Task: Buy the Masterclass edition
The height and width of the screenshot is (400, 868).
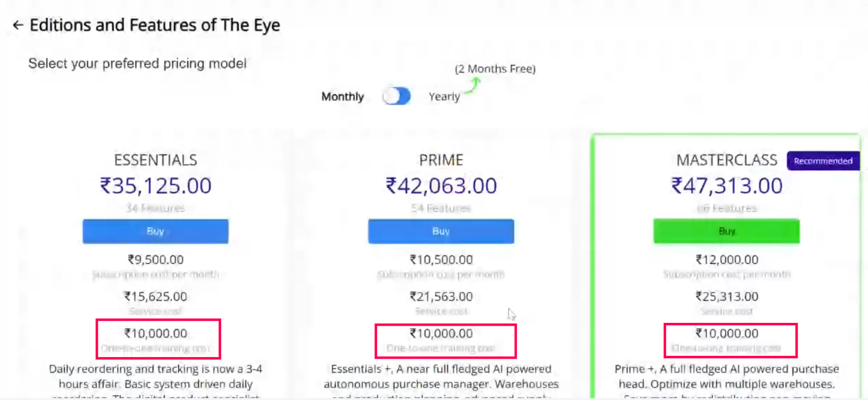Action: [726, 231]
